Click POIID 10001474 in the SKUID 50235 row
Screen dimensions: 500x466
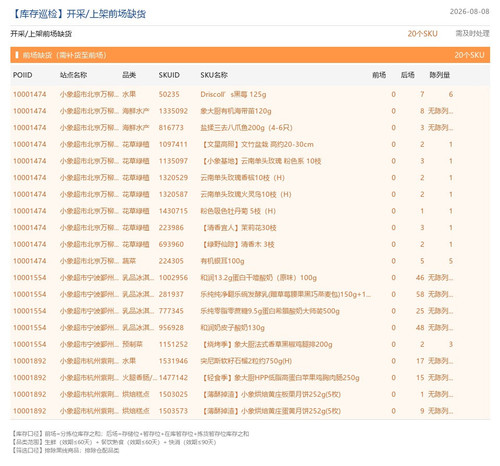click(30, 94)
